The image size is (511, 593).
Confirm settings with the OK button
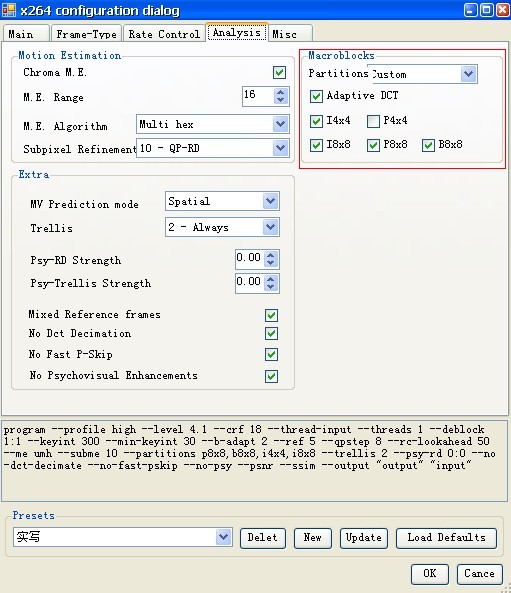click(430, 574)
